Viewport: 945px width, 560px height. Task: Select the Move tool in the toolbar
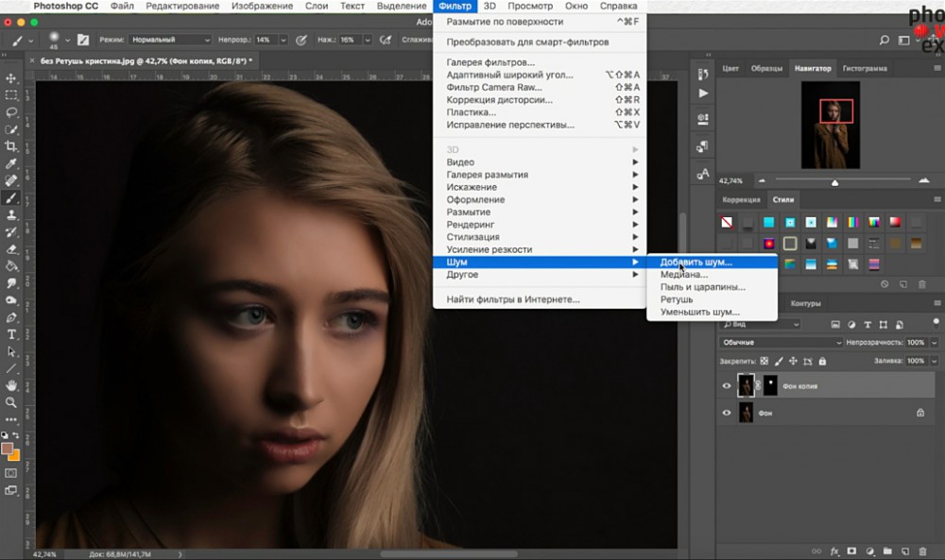[11, 78]
